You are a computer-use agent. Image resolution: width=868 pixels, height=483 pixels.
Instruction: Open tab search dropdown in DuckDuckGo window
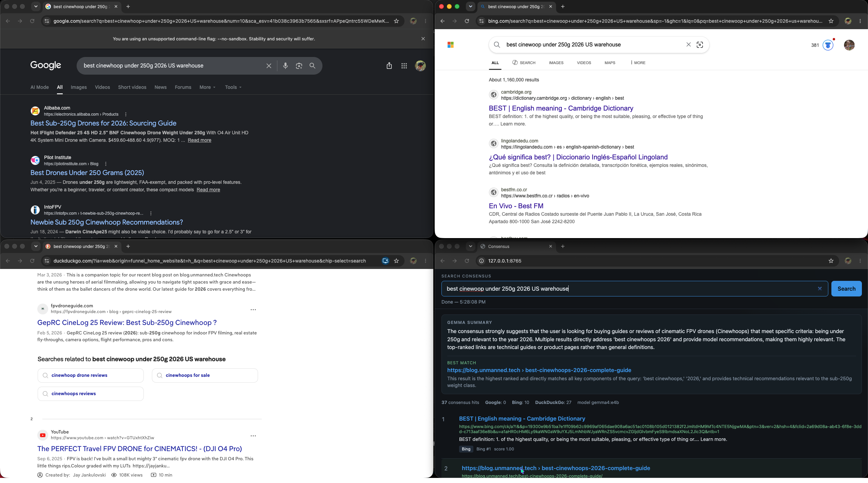point(36,246)
